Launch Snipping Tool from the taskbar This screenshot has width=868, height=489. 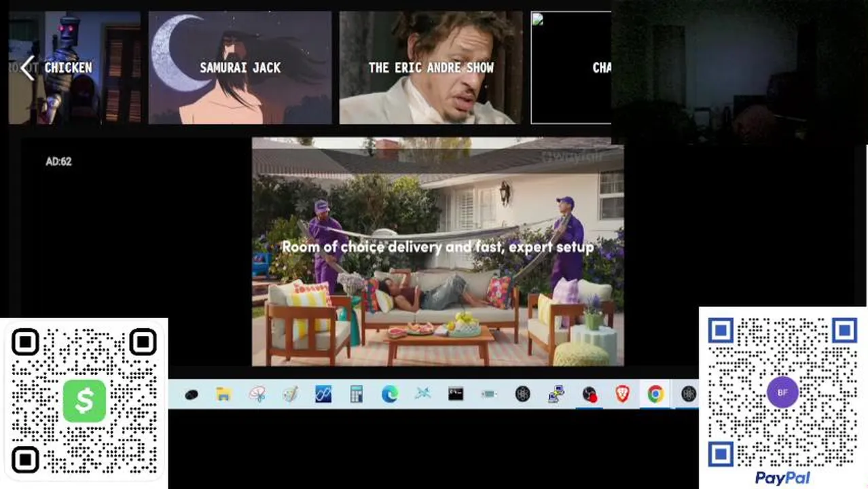pyautogui.click(x=257, y=394)
